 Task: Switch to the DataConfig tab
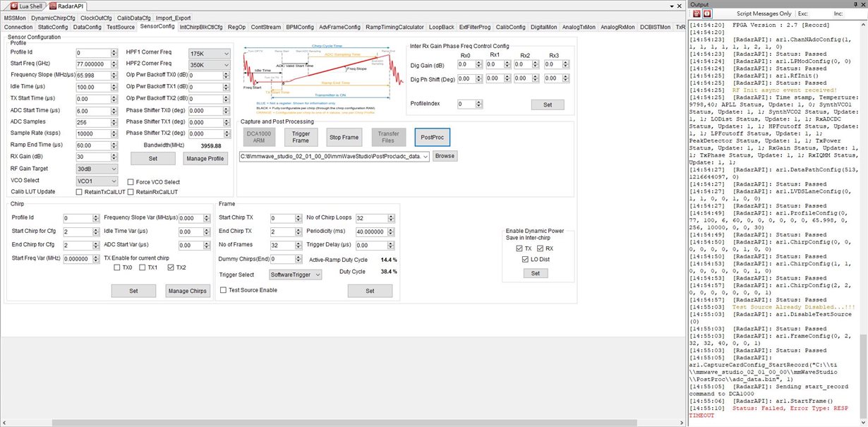[x=87, y=27]
